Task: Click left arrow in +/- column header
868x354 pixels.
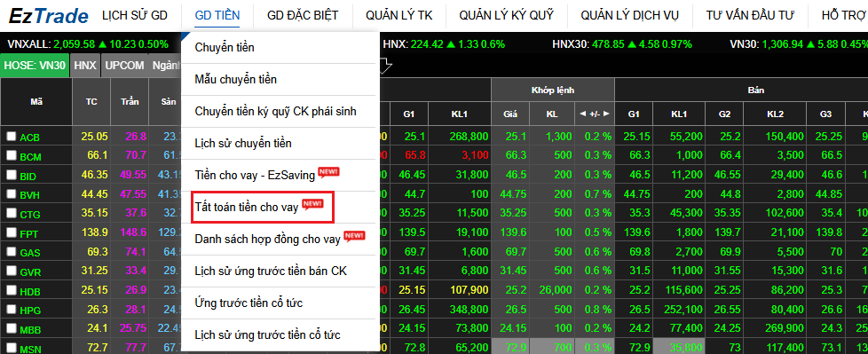Action: coord(582,114)
